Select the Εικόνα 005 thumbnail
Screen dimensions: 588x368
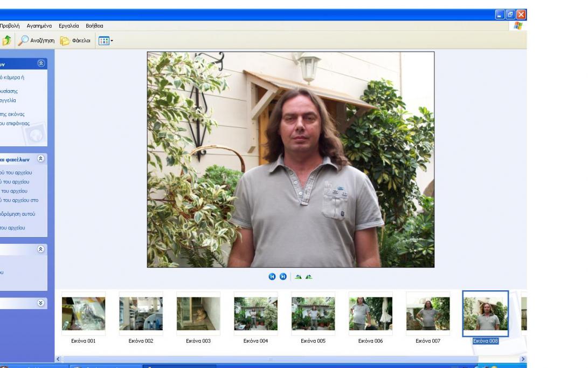coord(313,314)
